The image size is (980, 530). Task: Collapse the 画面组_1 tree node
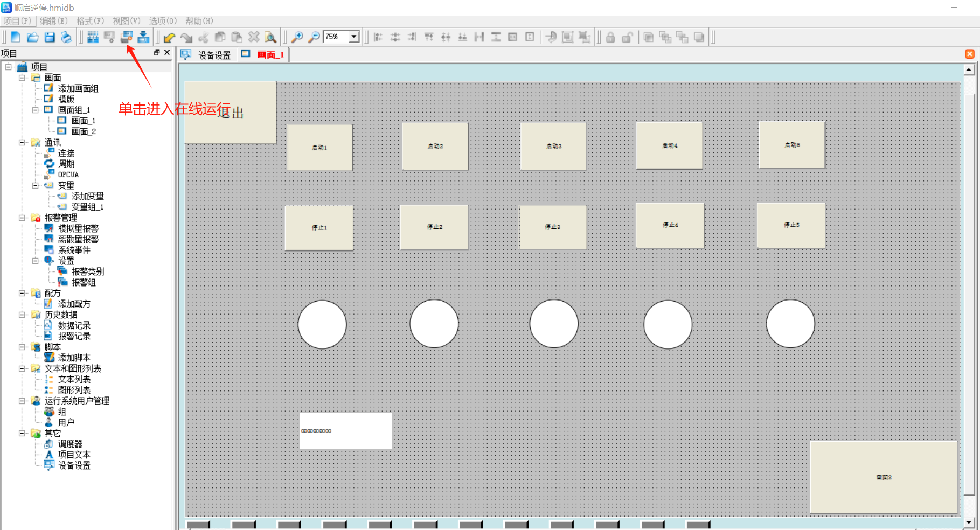pyautogui.click(x=36, y=110)
